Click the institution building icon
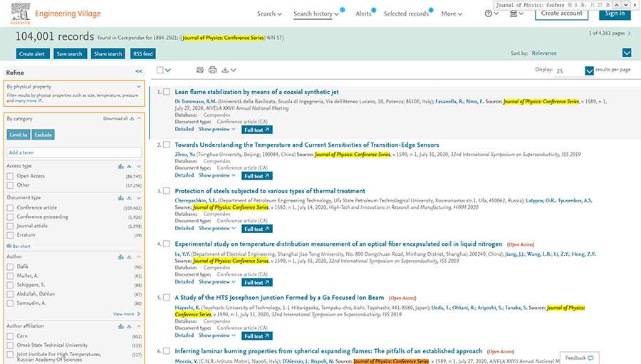This screenshot has width=641, height=364. coord(514,14)
